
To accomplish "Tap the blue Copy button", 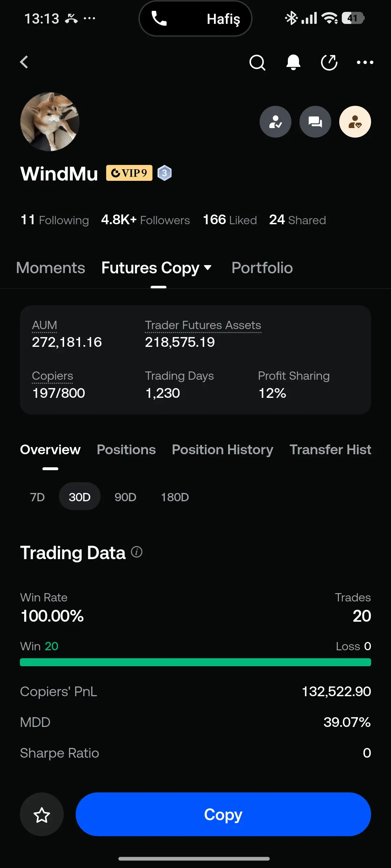I will [223, 814].
